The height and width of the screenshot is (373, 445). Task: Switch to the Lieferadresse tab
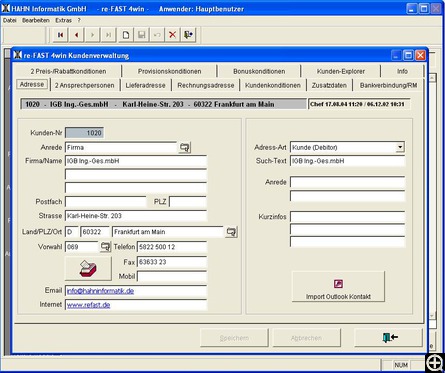145,85
